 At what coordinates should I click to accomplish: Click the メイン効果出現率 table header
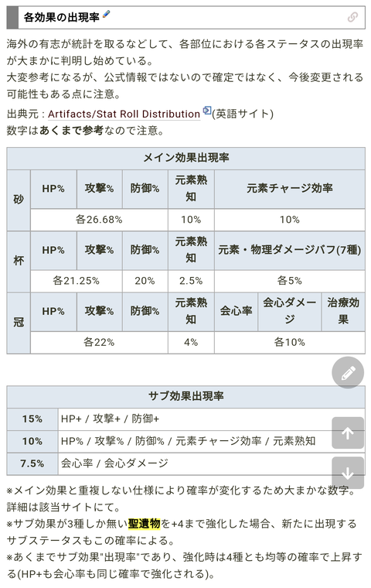pos(185,159)
